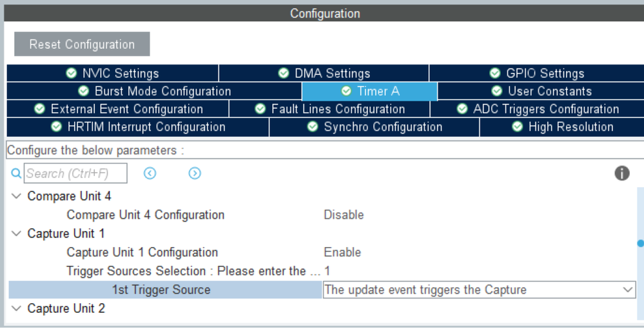Click the search magnifier icon

16,174
